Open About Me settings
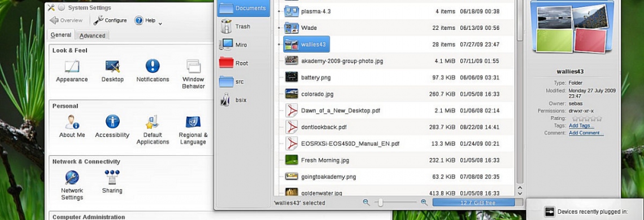Image resolution: width=644 pixels, height=220 pixels. click(x=72, y=126)
